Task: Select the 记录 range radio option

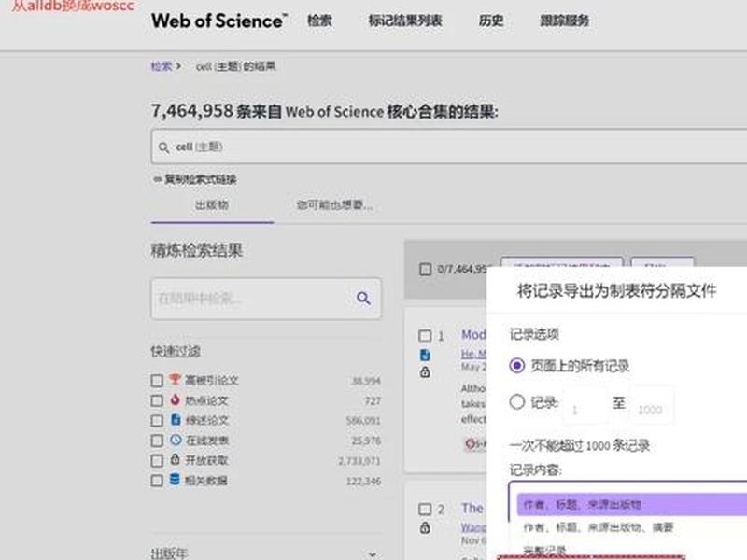Action: [x=517, y=402]
